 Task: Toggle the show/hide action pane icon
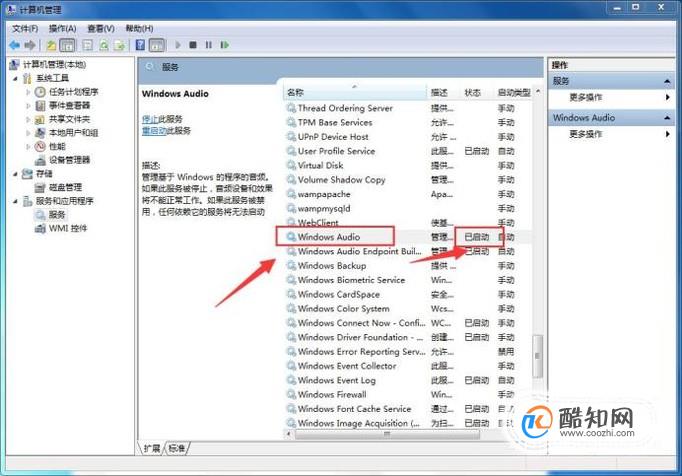pos(157,45)
